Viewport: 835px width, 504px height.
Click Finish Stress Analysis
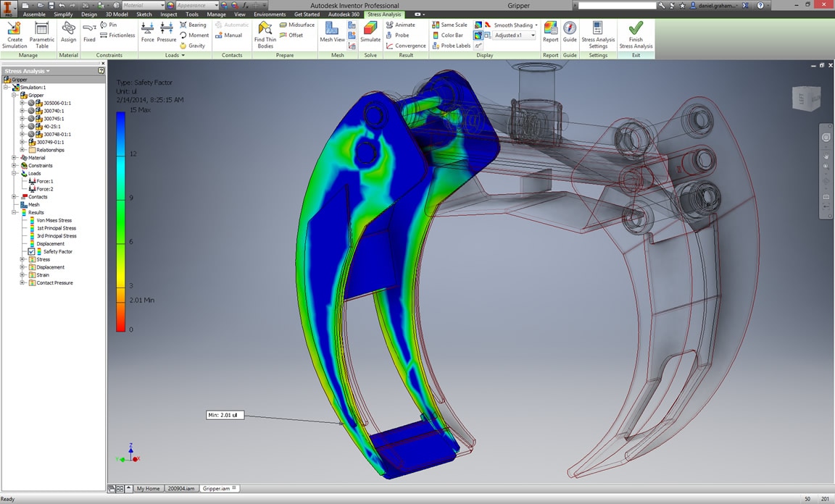636,32
